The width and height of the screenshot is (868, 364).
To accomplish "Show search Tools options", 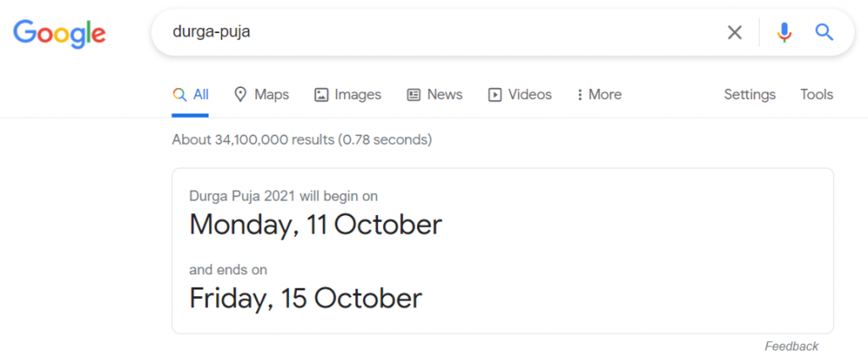I will pos(816,95).
